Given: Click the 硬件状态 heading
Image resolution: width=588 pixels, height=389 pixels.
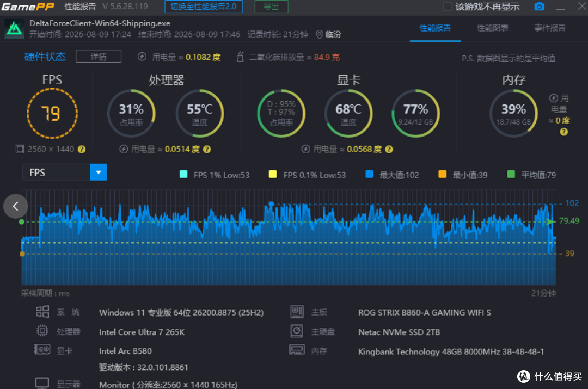Looking at the screenshot, I should (45, 57).
